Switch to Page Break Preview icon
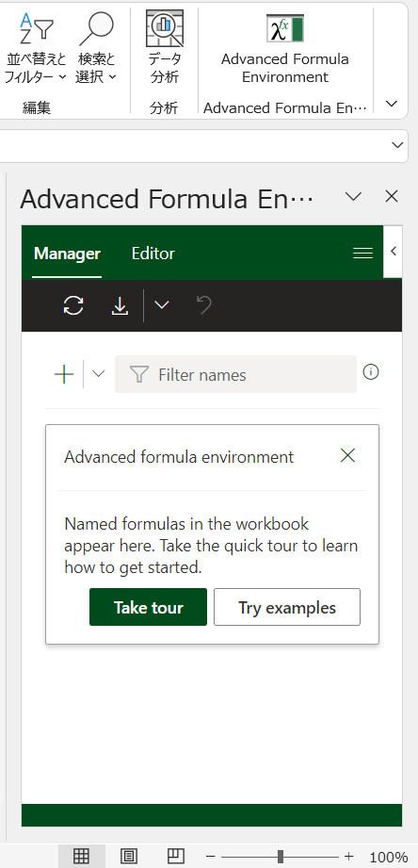 176,857
